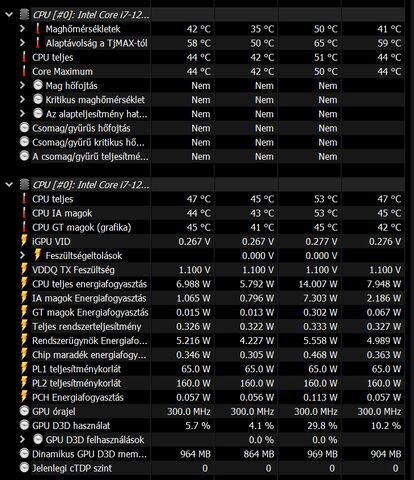Click the 14.007 W power value
The width and height of the screenshot is (414, 480).
(x=318, y=284)
